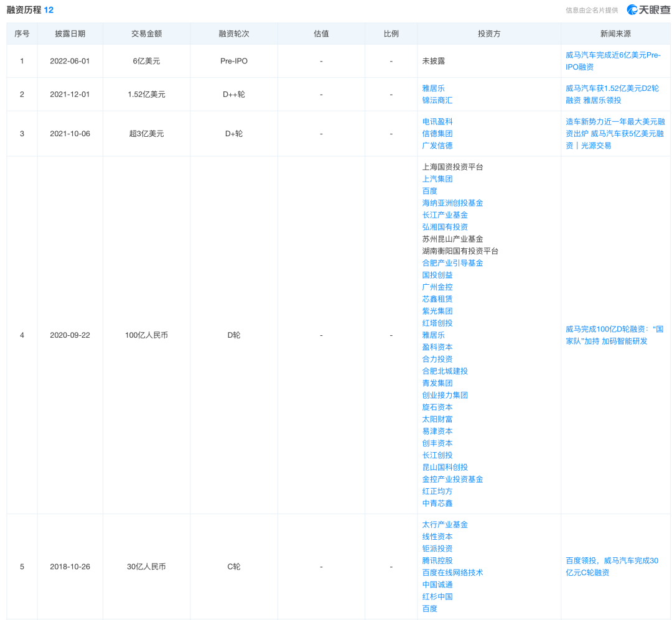Open investor link 合肥产业引导基金

[x=452, y=263]
